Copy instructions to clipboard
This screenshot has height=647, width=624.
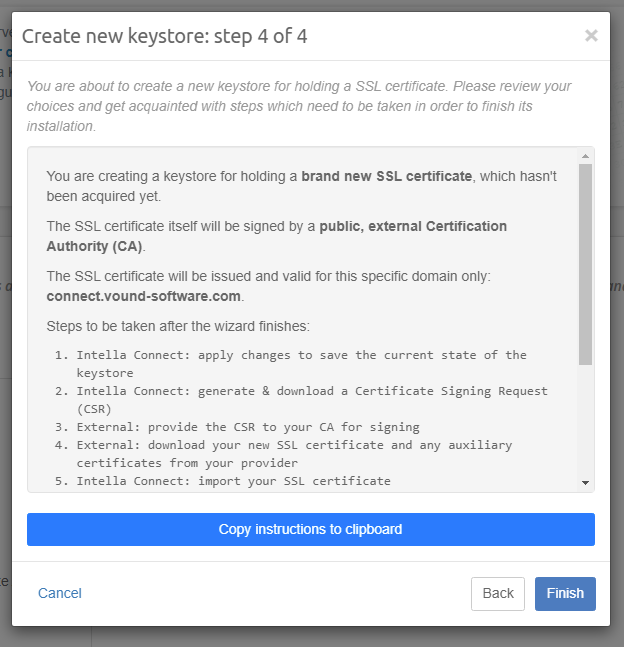tap(310, 529)
